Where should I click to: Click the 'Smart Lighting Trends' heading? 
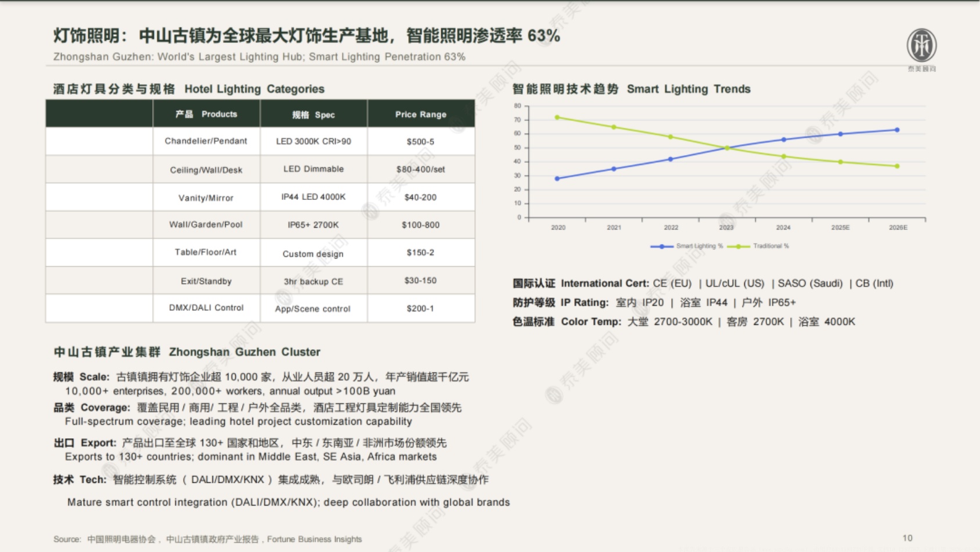coord(689,89)
